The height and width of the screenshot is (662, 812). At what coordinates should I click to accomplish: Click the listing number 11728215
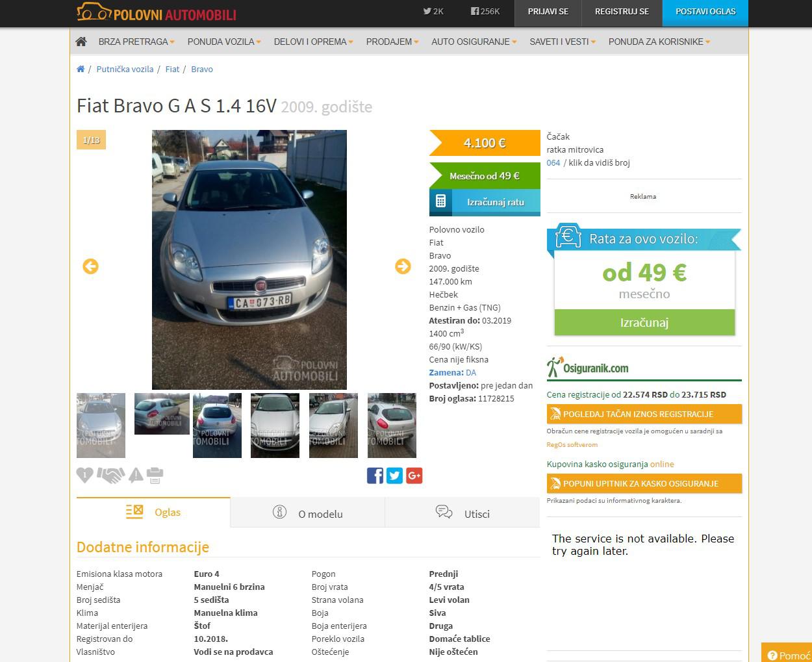pos(496,398)
